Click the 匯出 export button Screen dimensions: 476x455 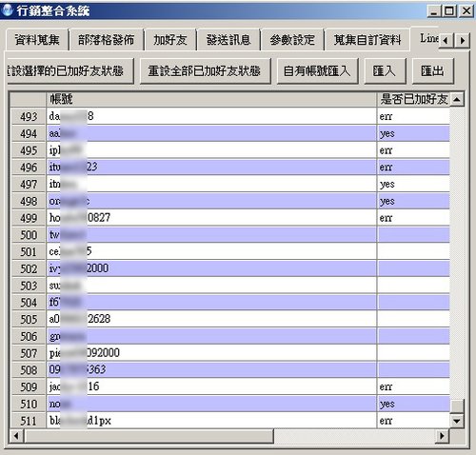(432, 71)
